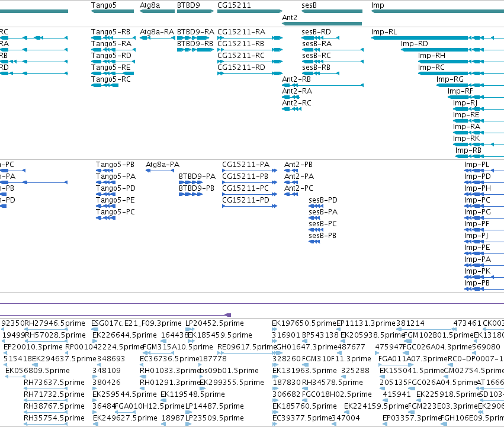Select the Atg8a gene bar
The height and width of the screenshot is (427, 504).
coord(157,11)
